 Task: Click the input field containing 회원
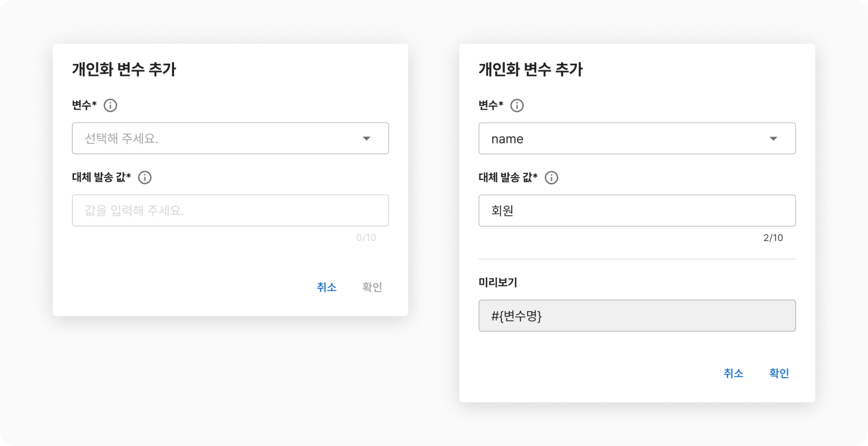637,210
